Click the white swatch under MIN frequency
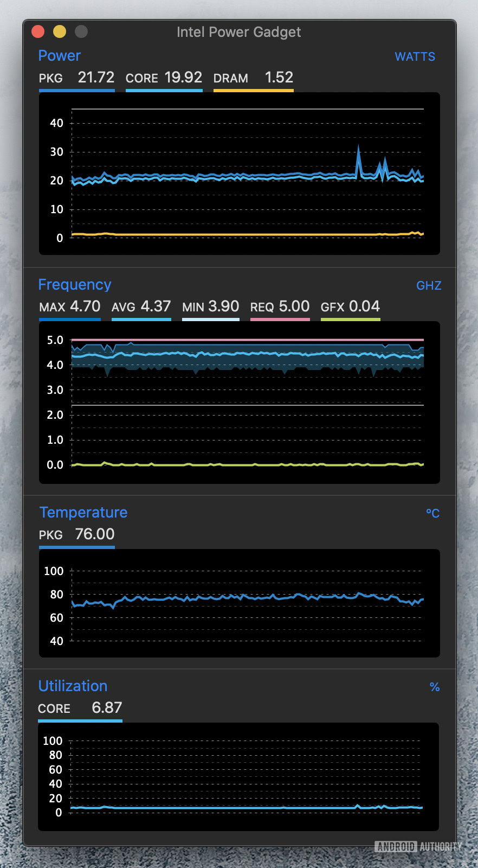The width and height of the screenshot is (478, 868). pos(210,320)
